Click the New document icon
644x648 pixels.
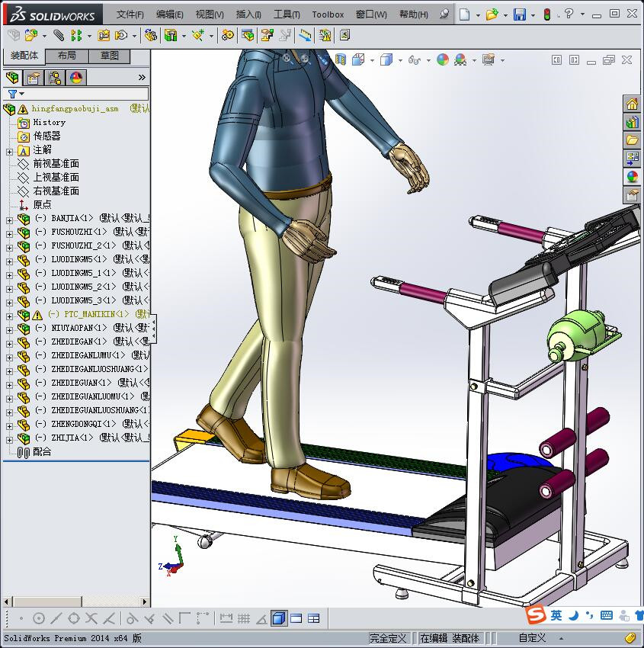(x=465, y=14)
